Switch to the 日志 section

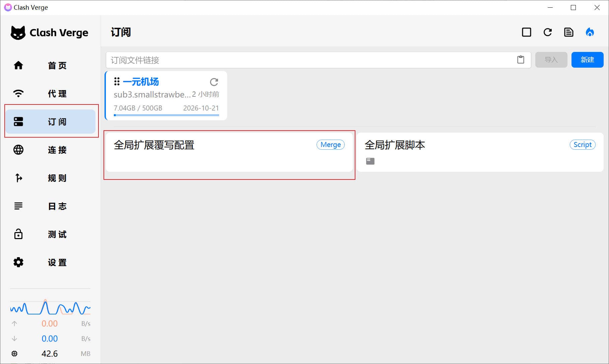pyautogui.click(x=18, y=206)
